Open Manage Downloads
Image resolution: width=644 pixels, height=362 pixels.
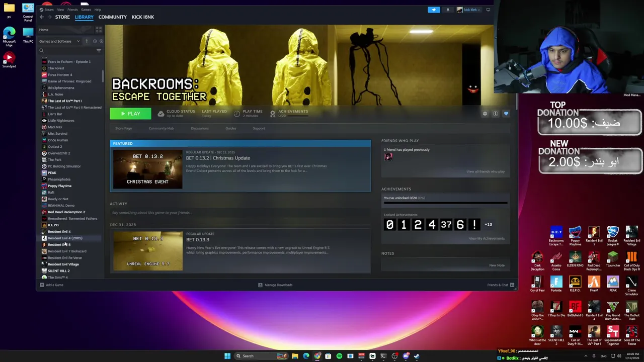pyautogui.click(x=275, y=285)
